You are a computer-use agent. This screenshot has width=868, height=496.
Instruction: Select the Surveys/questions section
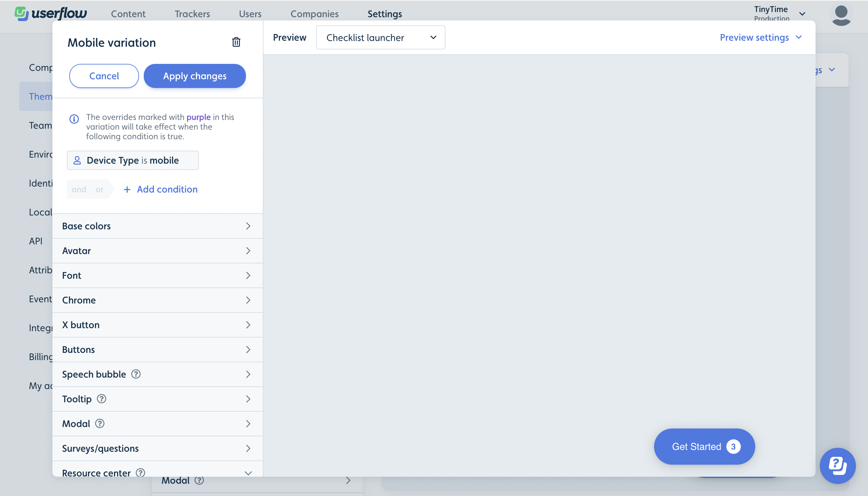[157, 448]
